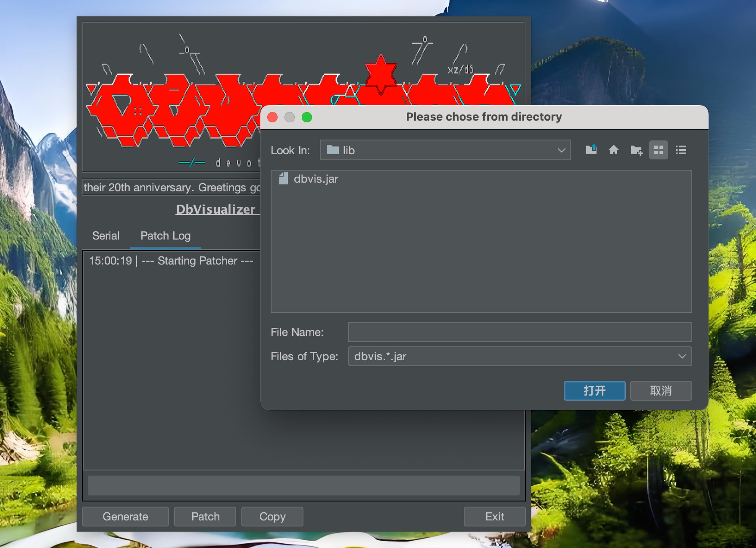
Task: Click the Copy button
Action: click(x=272, y=517)
